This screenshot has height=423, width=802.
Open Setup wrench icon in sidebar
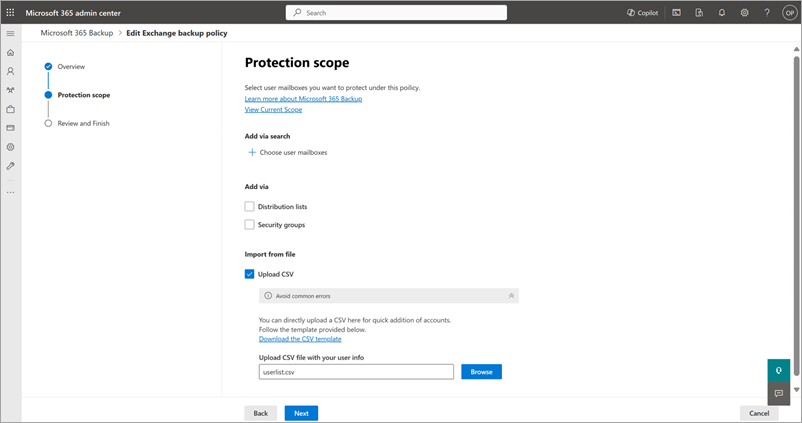point(10,166)
